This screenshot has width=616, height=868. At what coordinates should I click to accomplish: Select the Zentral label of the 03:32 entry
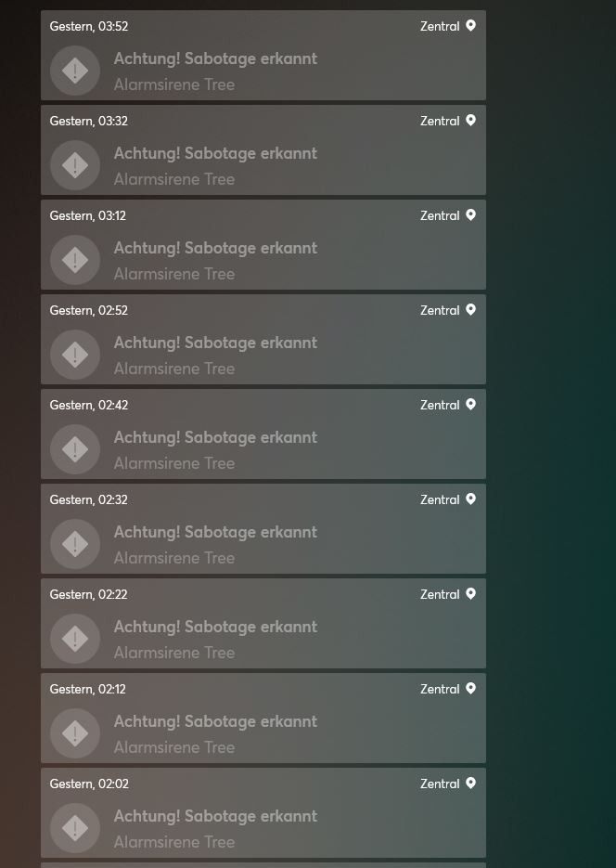click(440, 122)
